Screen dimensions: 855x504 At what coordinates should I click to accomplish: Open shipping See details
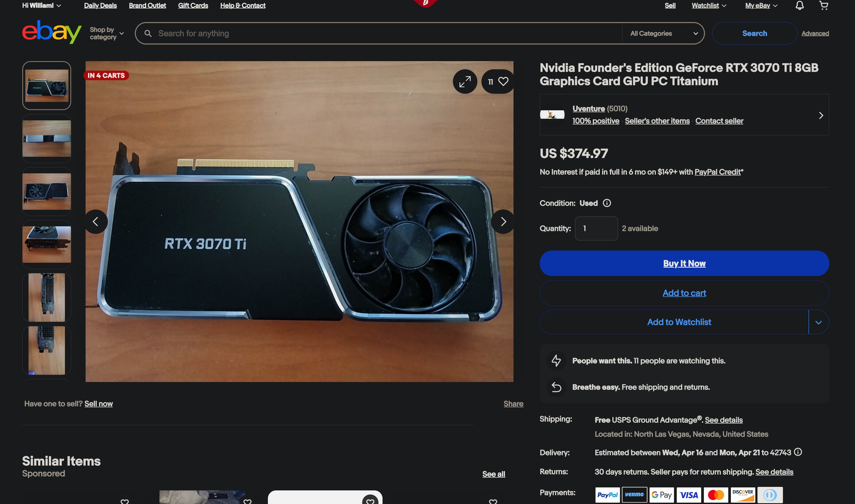pos(724,420)
